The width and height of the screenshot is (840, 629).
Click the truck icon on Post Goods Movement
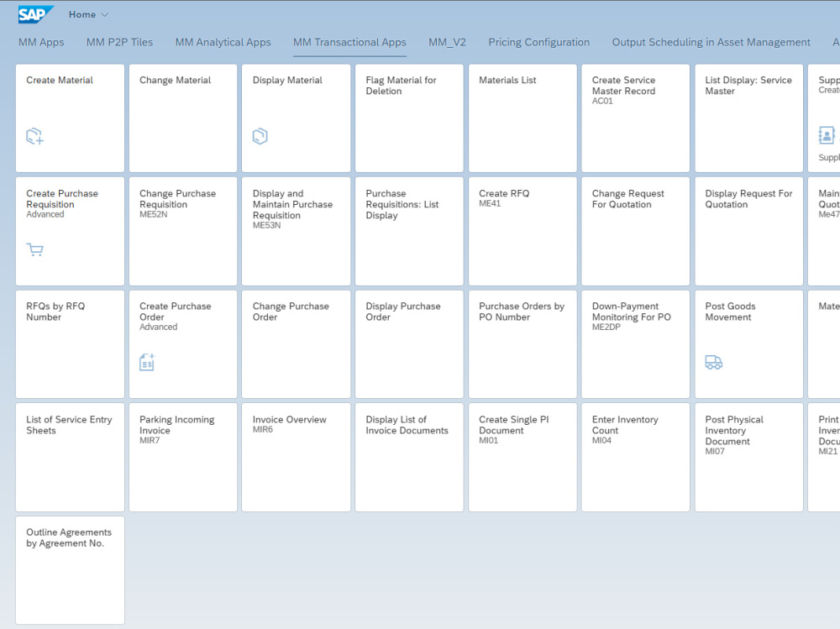[713, 363]
